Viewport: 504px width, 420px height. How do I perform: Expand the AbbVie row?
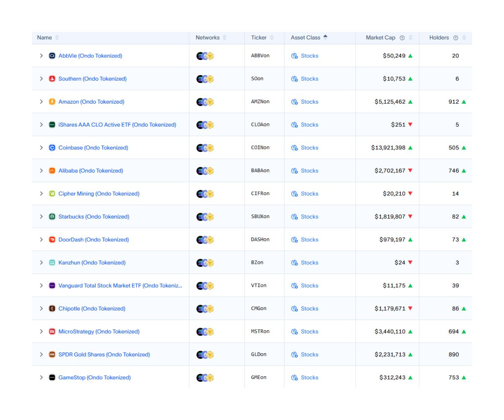(x=41, y=56)
